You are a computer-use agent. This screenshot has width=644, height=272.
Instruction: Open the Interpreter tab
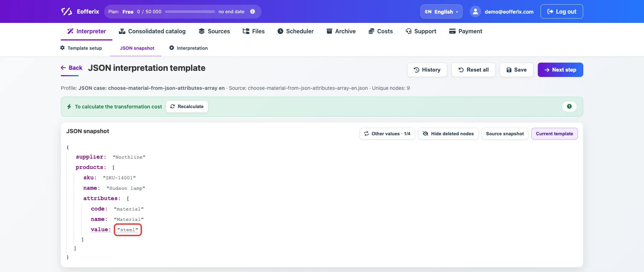tap(87, 31)
